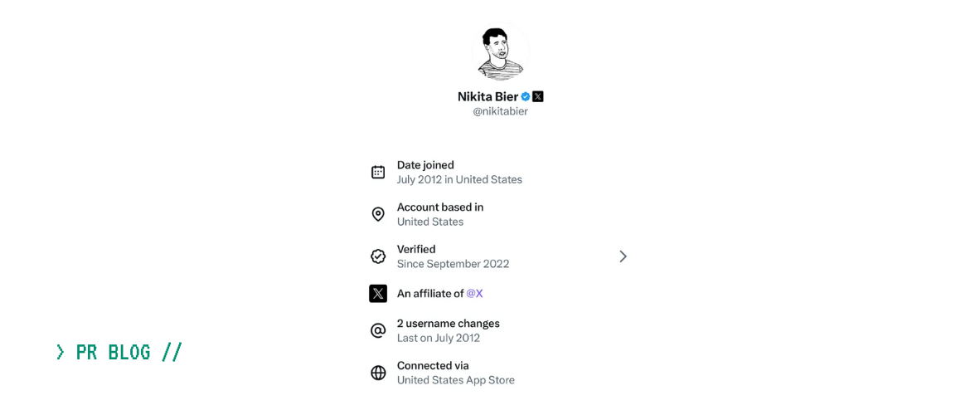Click the globe icon beside Connected via
The image size is (980, 410).
coord(378,373)
